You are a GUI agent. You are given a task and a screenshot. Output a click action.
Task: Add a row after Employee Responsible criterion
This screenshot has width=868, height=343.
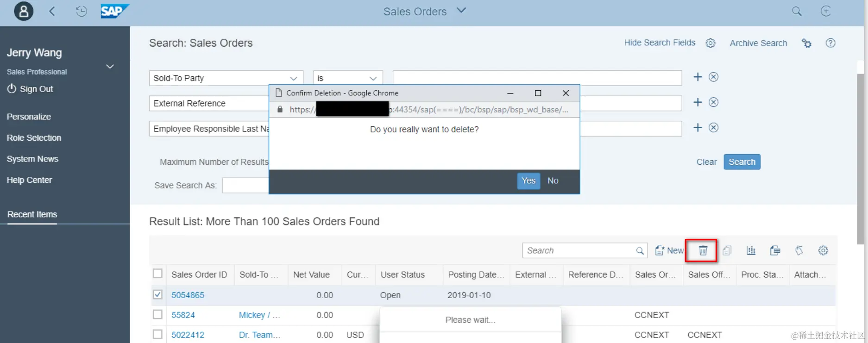click(698, 128)
